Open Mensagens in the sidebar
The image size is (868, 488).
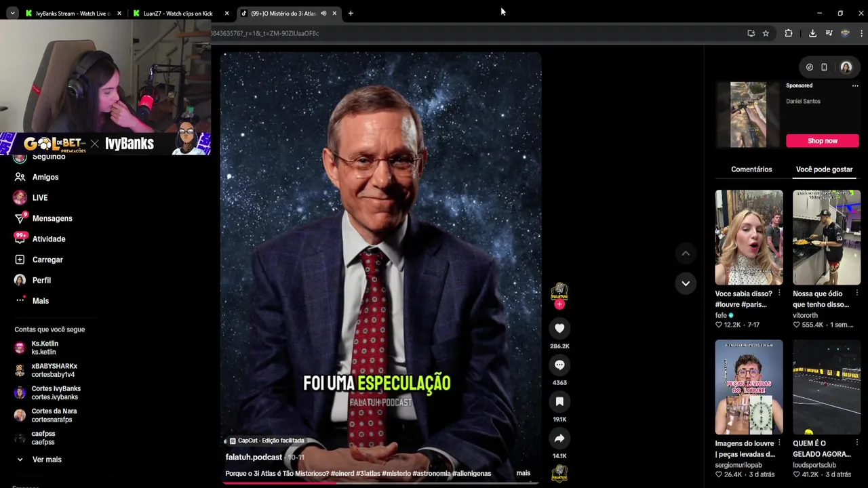(52, 218)
